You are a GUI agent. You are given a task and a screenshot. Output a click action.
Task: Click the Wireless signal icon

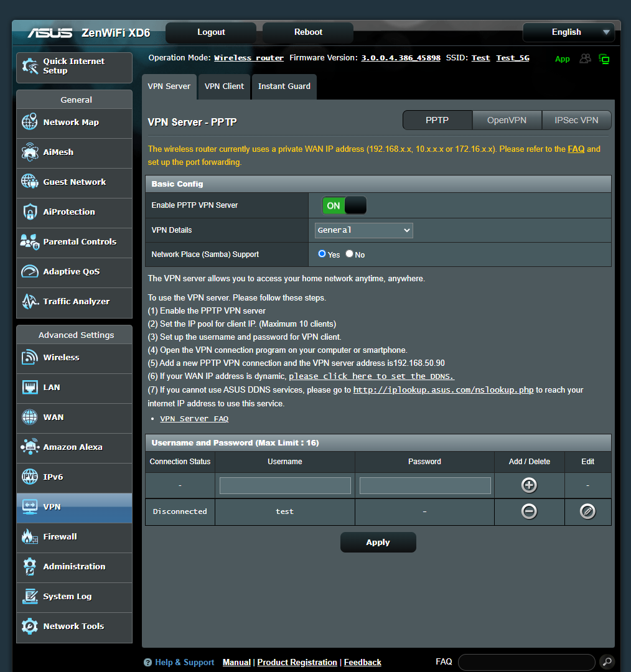click(30, 357)
